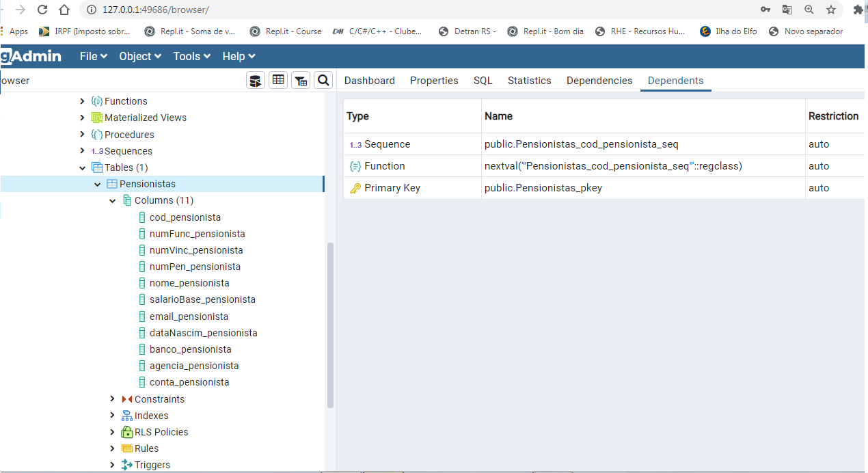Viewport: 868px width, 473px height.
Task: Switch to the Properties tab
Action: (434, 81)
